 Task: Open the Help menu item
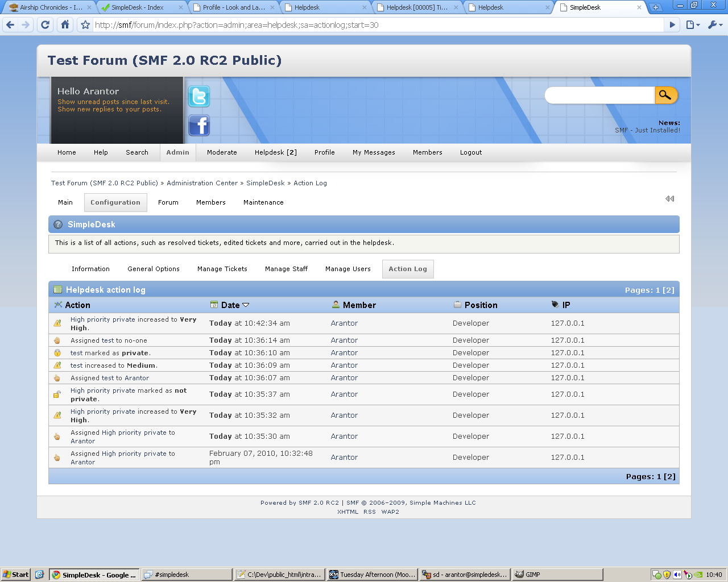(x=101, y=152)
